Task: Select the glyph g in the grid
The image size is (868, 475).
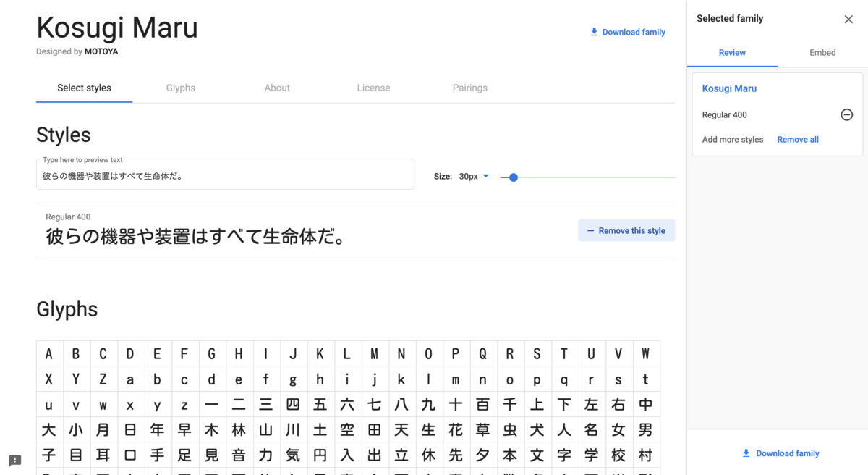Action: [x=293, y=379]
